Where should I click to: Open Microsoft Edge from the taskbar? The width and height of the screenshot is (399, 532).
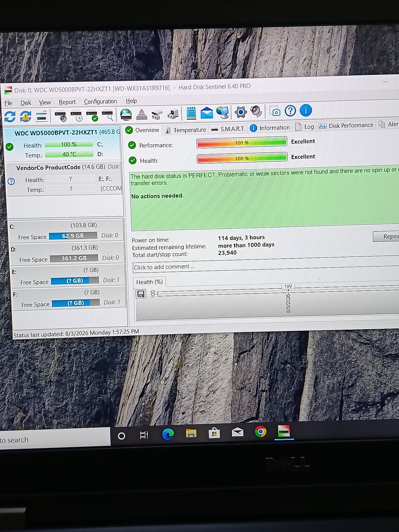[168, 435]
